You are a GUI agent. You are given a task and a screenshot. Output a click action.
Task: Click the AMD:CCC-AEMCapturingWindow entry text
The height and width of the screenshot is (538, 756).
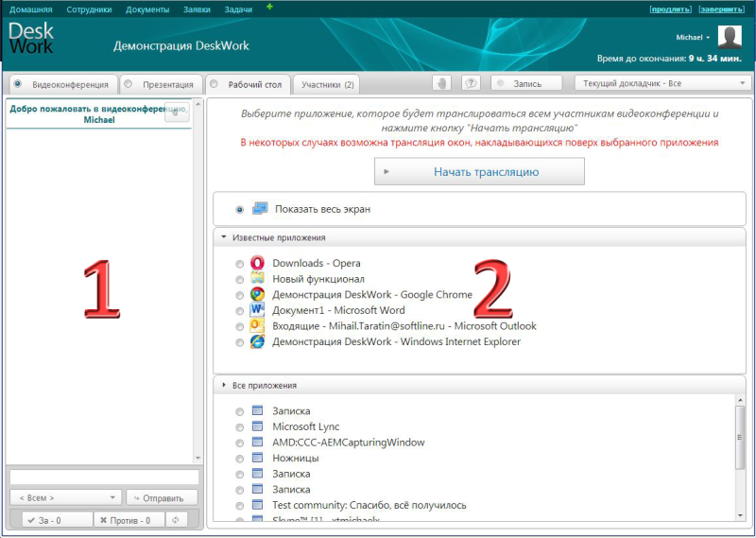tap(349, 443)
